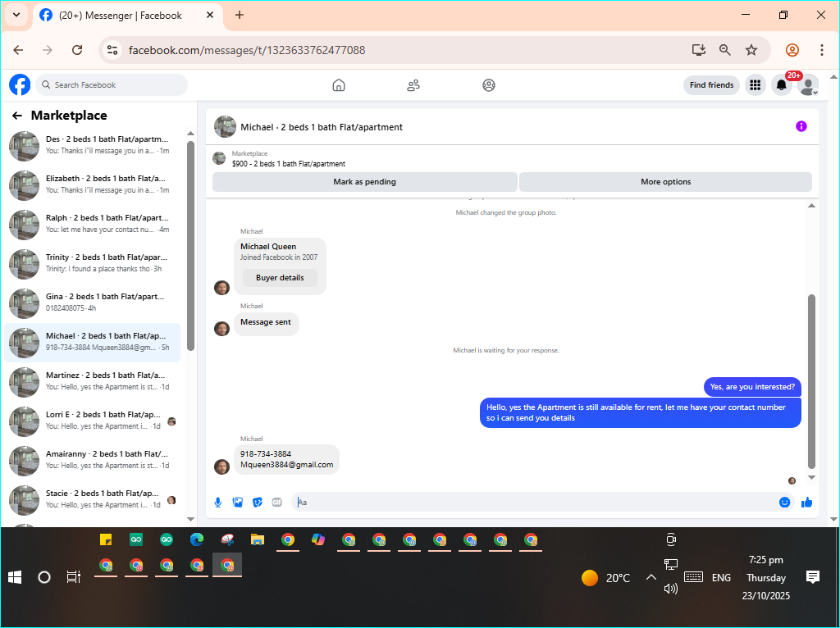Open the Michael chat header title
The width and height of the screenshot is (840, 628).
322,127
